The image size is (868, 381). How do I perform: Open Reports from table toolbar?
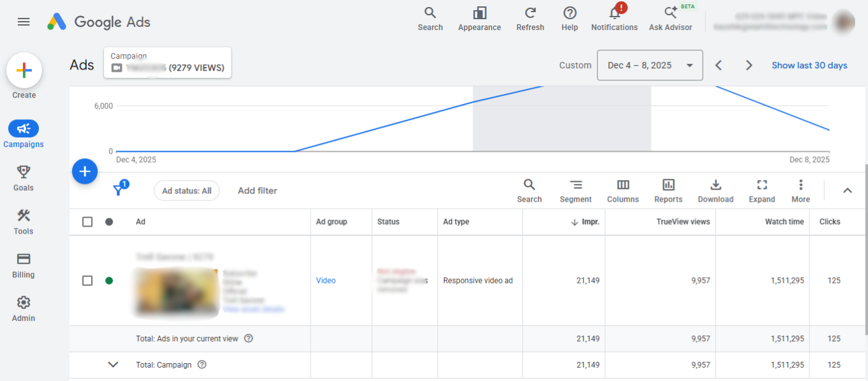point(668,191)
